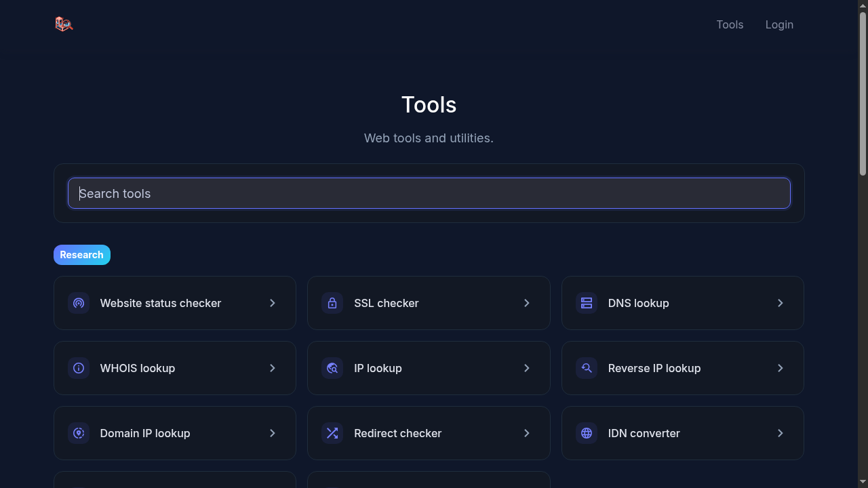The image size is (868, 488).
Task: Click the site logo icon
Action: point(64,24)
